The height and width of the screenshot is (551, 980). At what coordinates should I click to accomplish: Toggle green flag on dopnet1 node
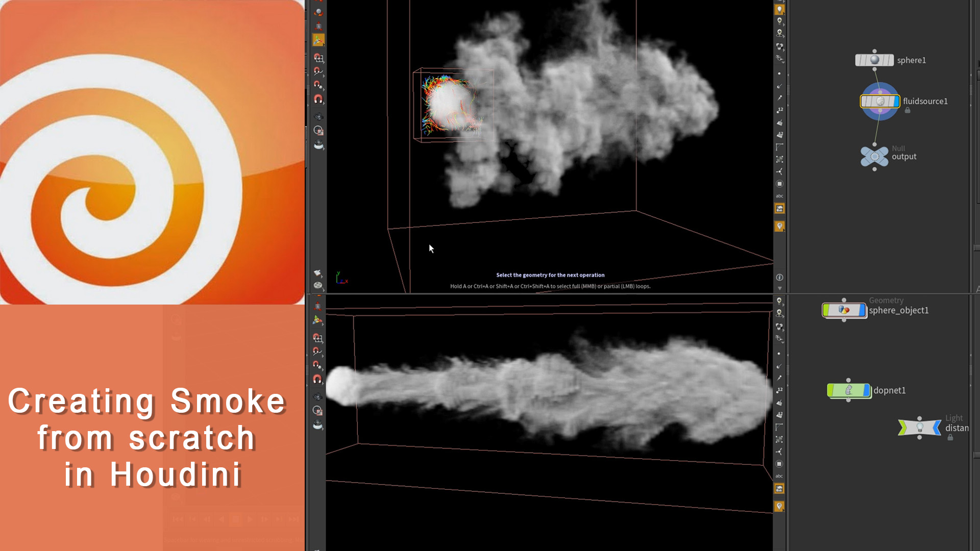pos(830,390)
